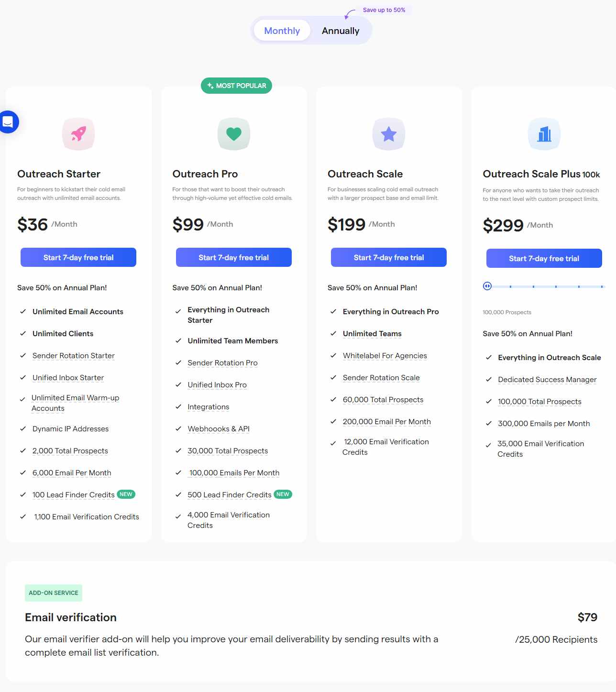Click the green heart icon on Outreach Pro

coord(234,134)
